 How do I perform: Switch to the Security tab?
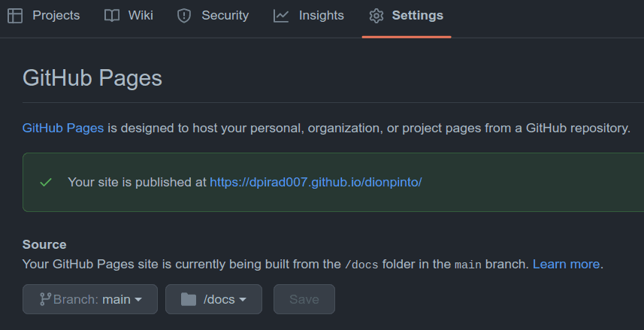click(x=213, y=16)
